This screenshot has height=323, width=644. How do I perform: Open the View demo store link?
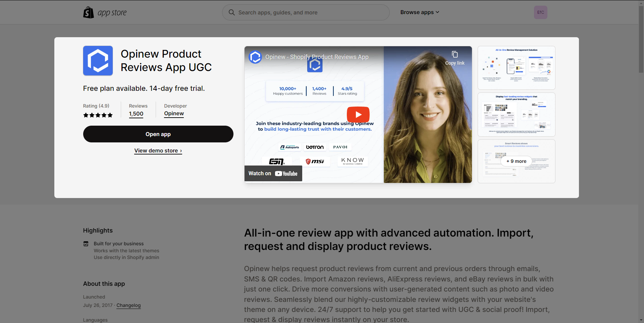click(x=158, y=151)
